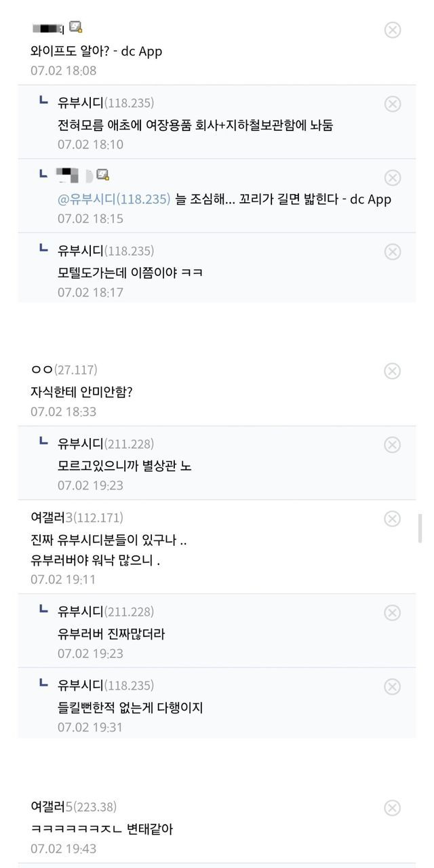
Task: Click the page scrollbar thumb
Action: pyautogui.click(x=420, y=528)
